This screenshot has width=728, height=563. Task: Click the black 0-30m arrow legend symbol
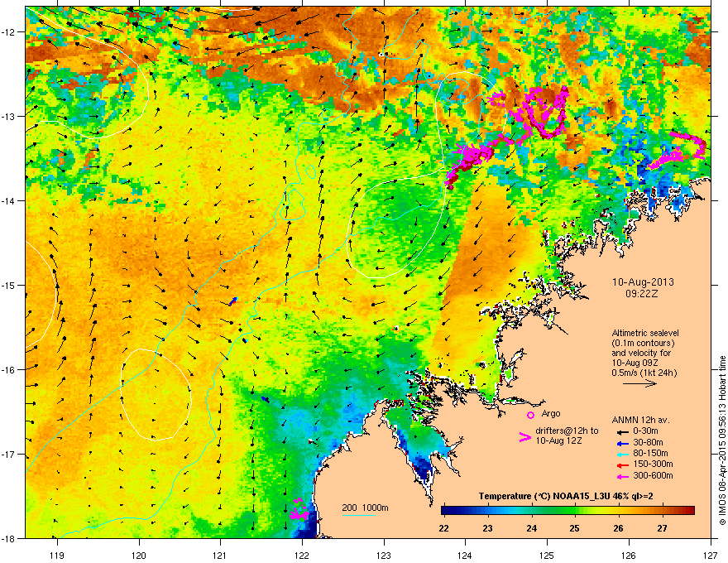623,432
